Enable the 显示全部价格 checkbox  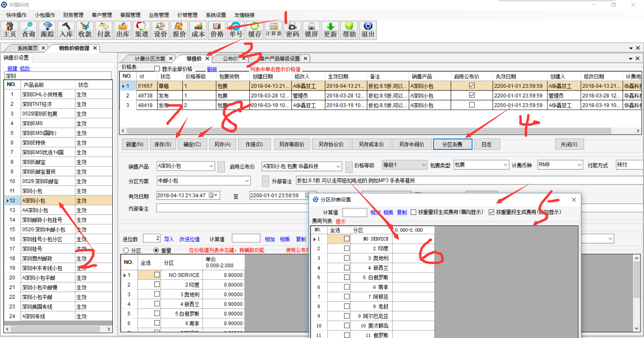[x=157, y=69]
